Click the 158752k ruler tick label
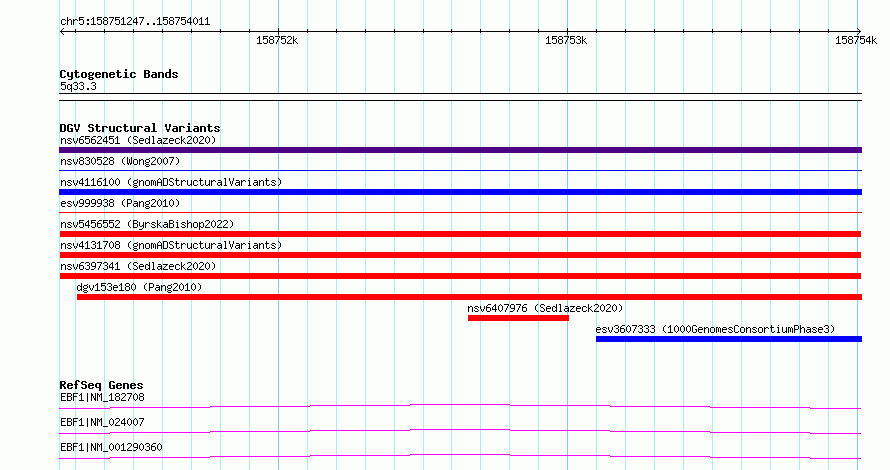The image size is (890, 470). (x=277, y=40)
